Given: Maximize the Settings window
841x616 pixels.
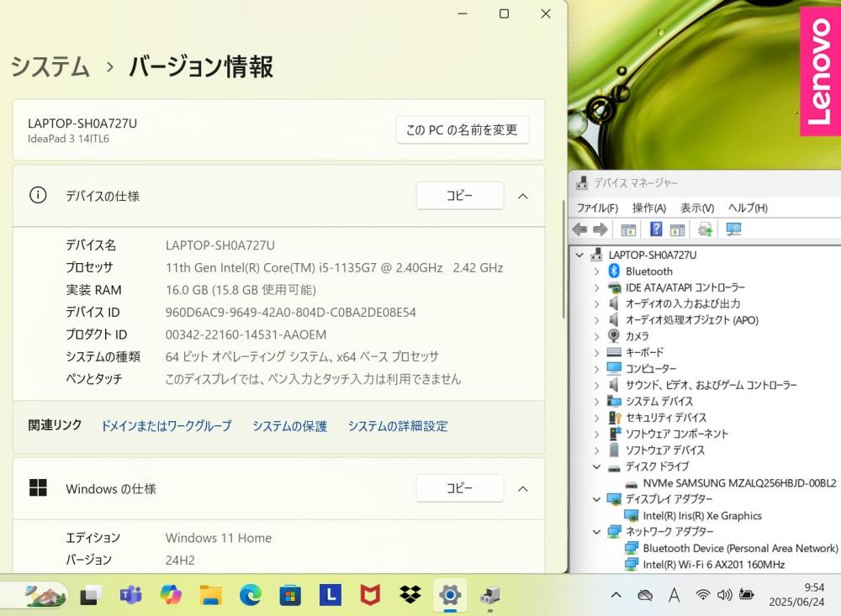Looking at the screenshot, I should click(x=504, y=14).
